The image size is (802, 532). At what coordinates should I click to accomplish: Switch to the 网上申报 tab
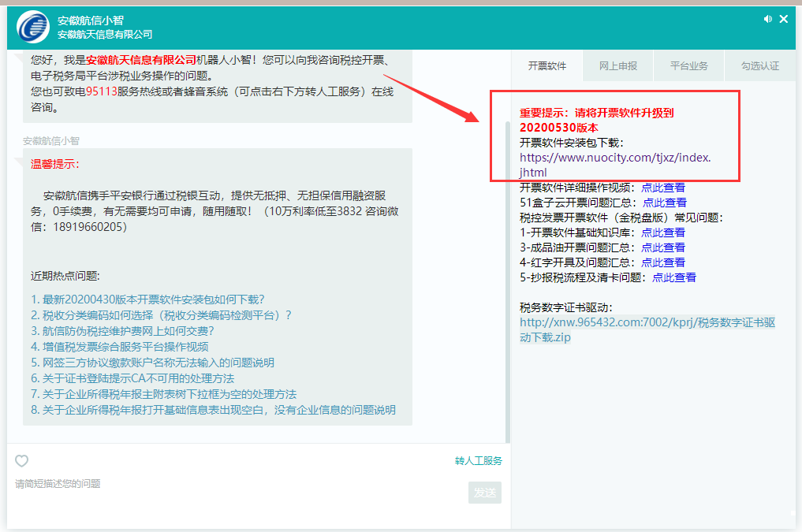(618, 66)
